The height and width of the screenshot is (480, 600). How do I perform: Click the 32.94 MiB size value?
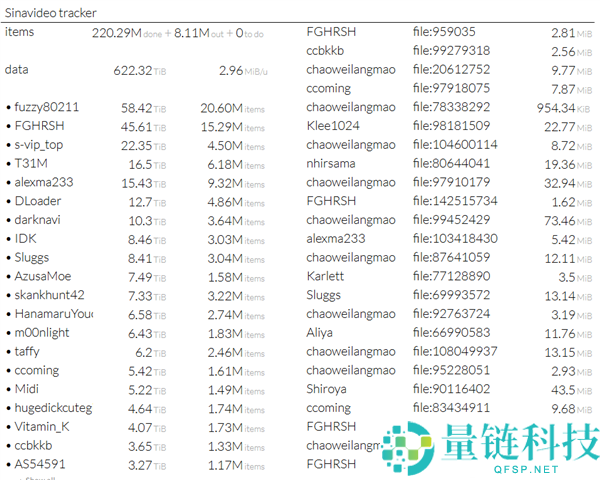[568, 183]
